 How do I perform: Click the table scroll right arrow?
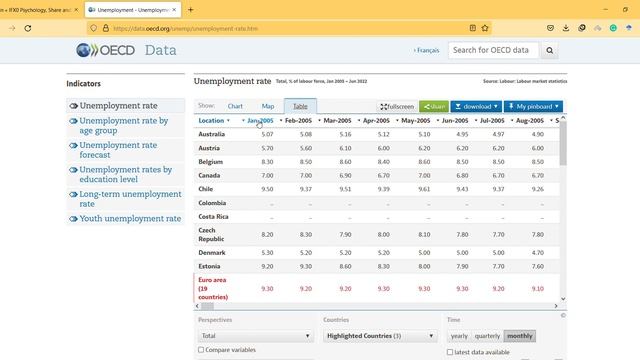556,306
